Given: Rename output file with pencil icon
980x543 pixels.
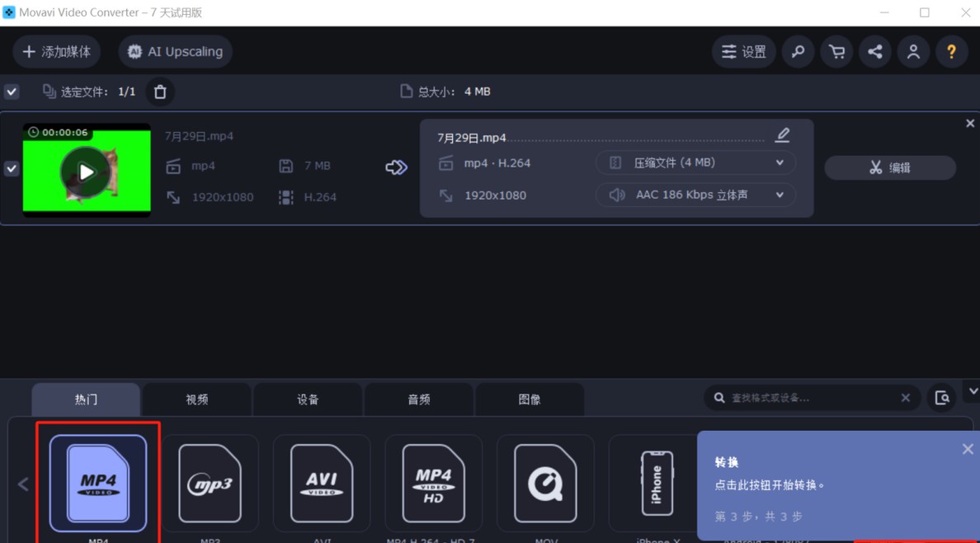Looking at the screenshot, I should point(782,135).
